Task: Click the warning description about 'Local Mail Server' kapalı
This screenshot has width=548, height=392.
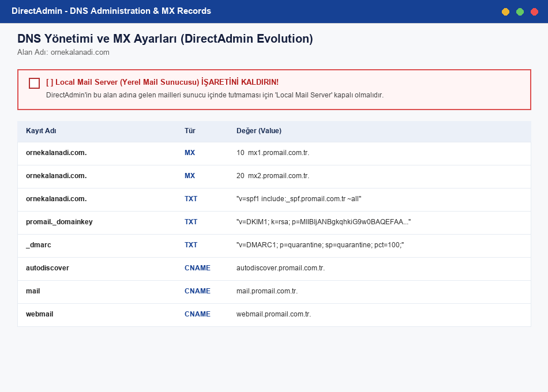Action: [215, 95]
